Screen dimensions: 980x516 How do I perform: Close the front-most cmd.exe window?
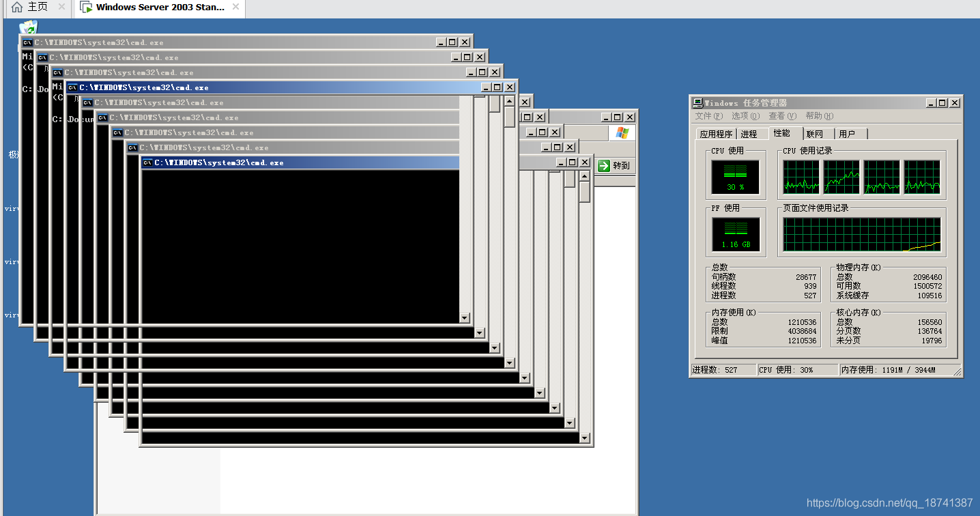click(x=585, y=162)
